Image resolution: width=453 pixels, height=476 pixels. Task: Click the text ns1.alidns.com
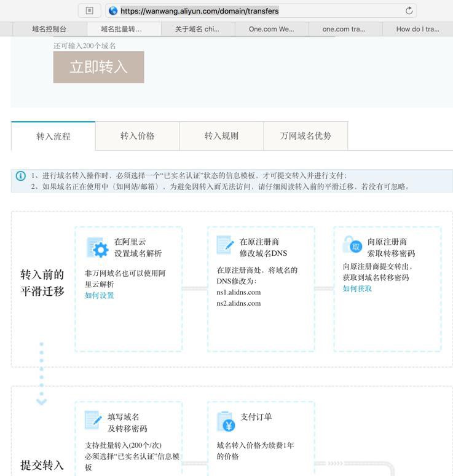point(238,292)
